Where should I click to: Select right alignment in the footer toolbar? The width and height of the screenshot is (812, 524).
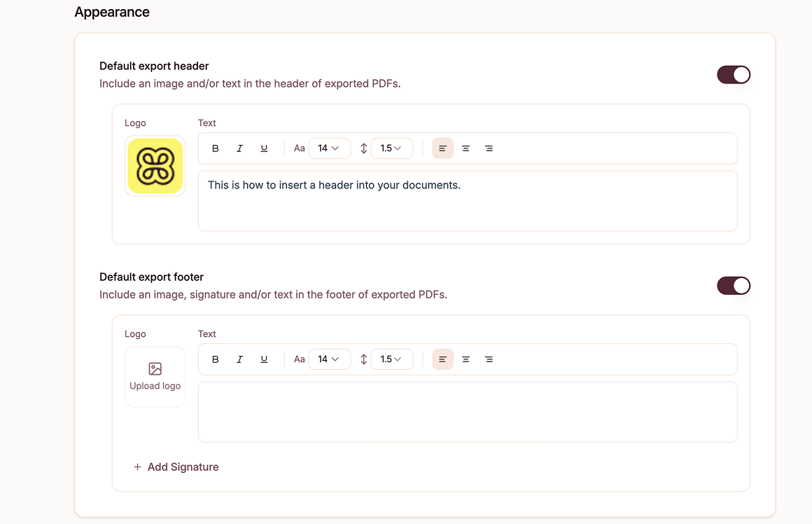[489, 359]
